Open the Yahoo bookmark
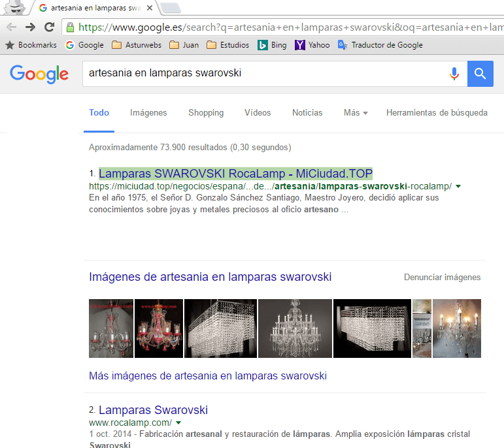The image size is (504, 448). 312,45
